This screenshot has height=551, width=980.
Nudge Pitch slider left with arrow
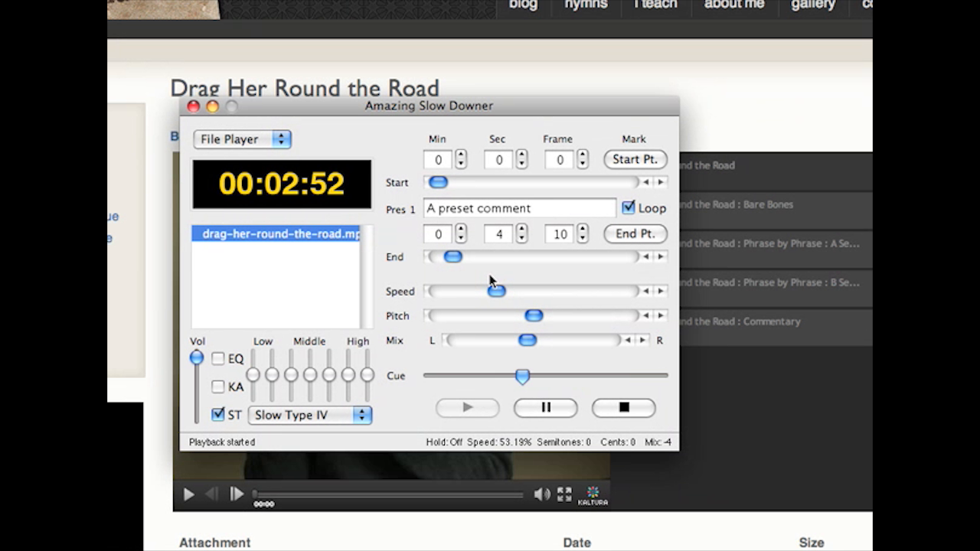pyautogui.click(x=646, y=316)
